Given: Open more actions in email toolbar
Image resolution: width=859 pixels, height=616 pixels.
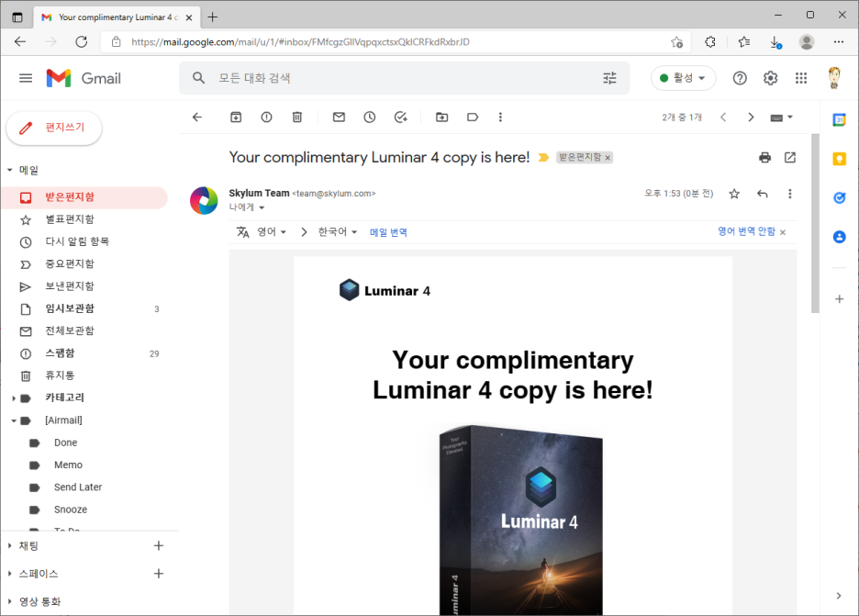Looking at the screenshot, I should (x=500, y=118).
